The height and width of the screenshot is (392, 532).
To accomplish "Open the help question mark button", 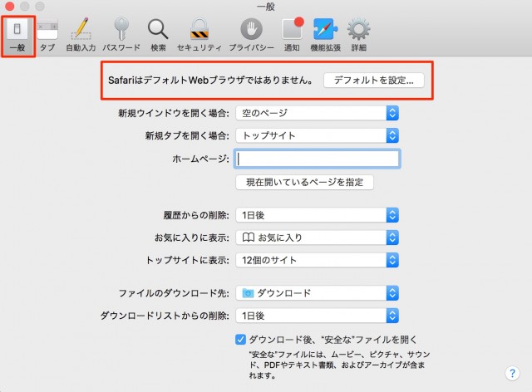I will point(512,374).
